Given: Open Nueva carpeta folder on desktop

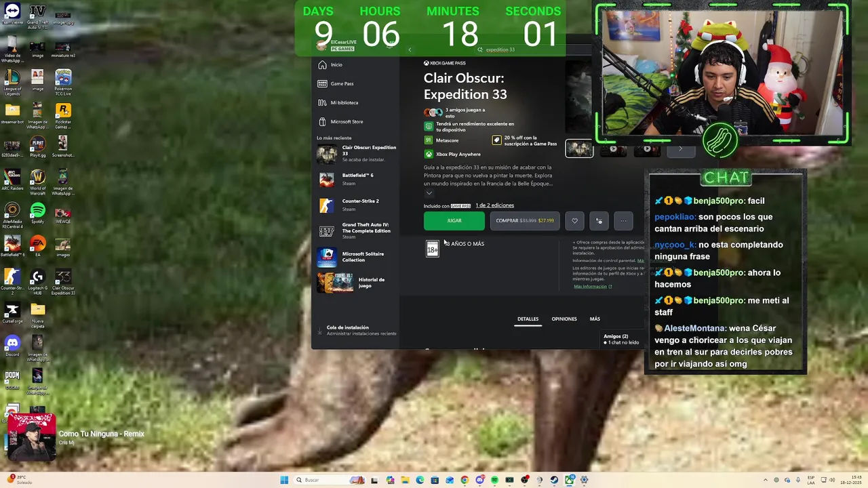Looking at the screenshot, I should click(37, 314).
